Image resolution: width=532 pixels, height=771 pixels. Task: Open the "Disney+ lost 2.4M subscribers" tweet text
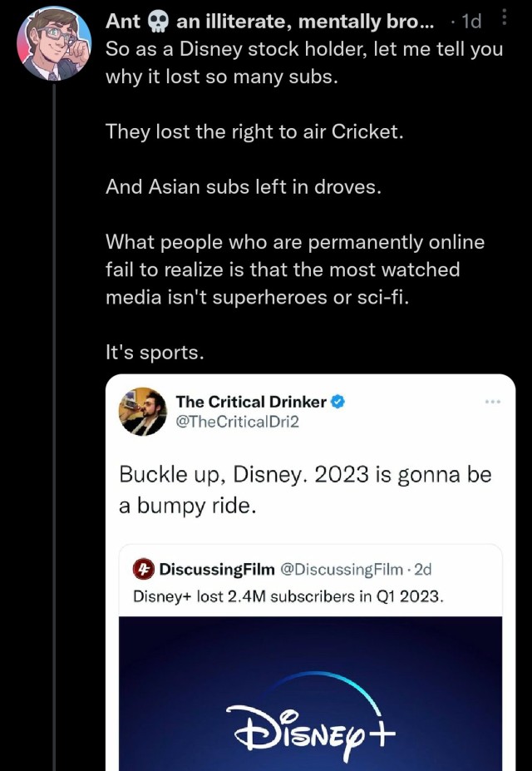click(288, 596)
